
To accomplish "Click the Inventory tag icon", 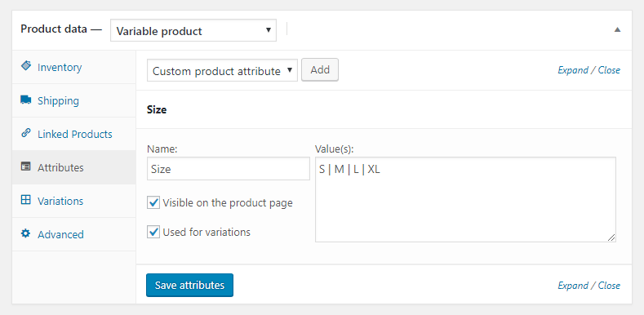I will click(x=26, y=66).
